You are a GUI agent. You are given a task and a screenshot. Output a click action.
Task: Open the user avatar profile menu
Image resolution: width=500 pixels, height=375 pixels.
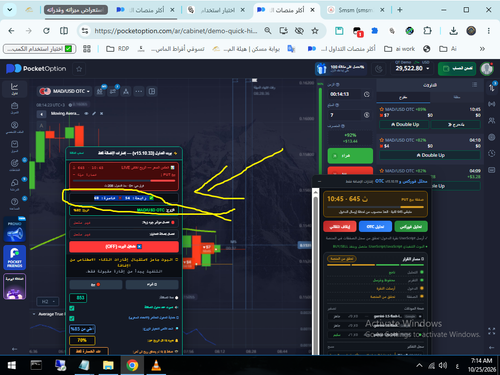[487, 69]
